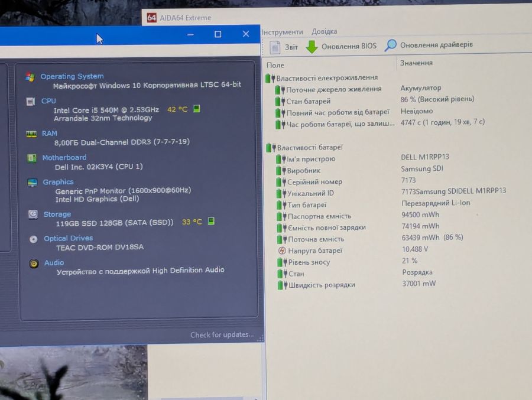Click the Check for updates... link
Viewport: 532px width, 400px height.
[x=222, y=335]
